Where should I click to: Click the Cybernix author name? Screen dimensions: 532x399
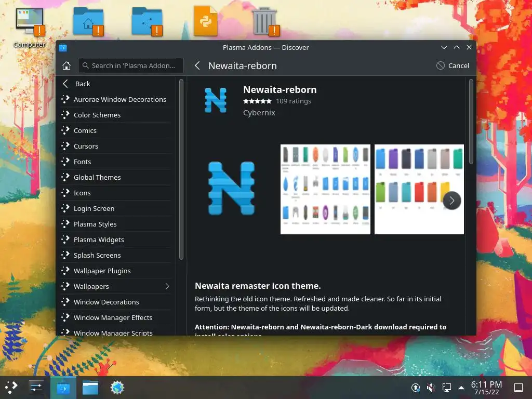point(259,113)
